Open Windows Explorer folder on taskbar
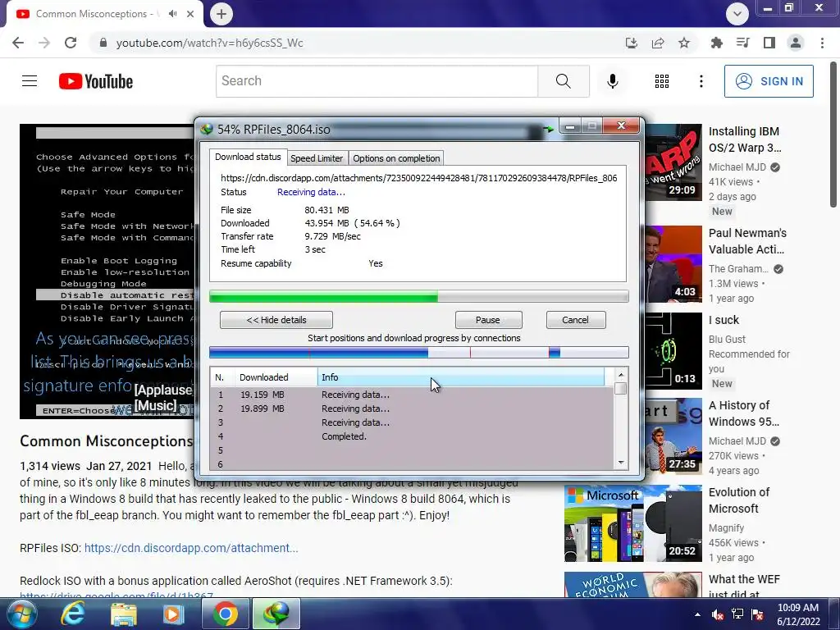The height and width of the screenshot is (630, 840). point(124,614)
